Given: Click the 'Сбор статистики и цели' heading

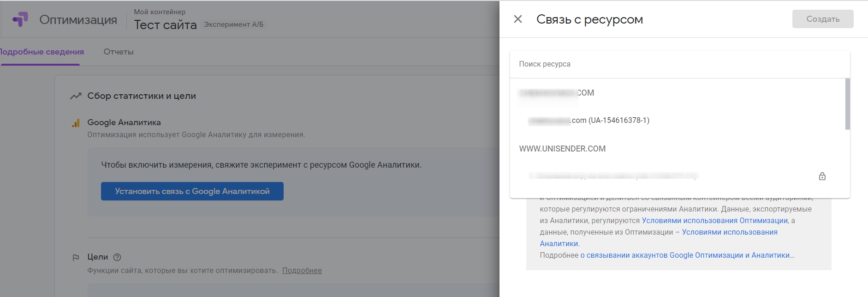Looking at the screenshot, I should (142, 96).
